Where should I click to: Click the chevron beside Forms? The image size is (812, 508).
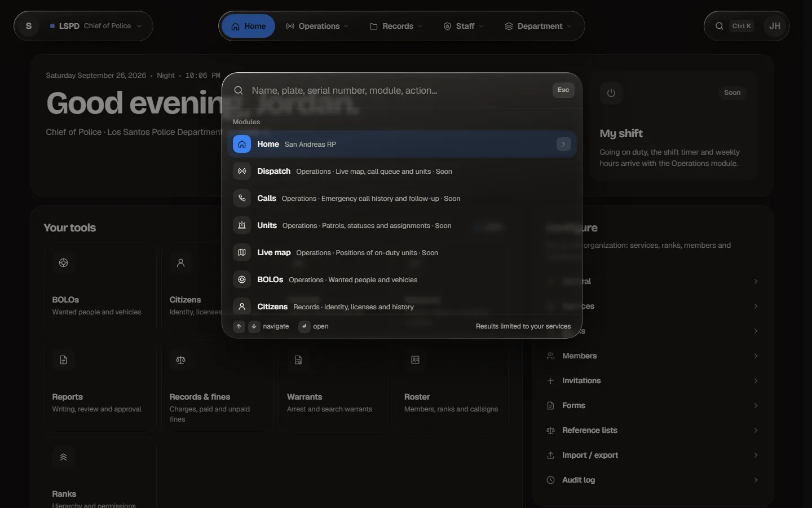pos(756,405)
